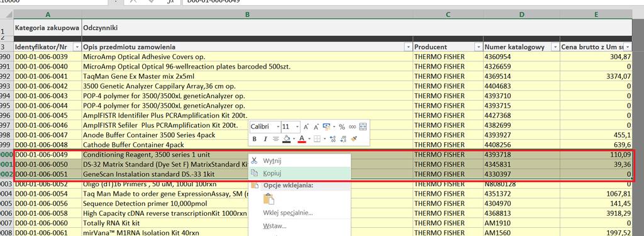Select column A header
Screen dimensions: 644x236
(48, 14)
